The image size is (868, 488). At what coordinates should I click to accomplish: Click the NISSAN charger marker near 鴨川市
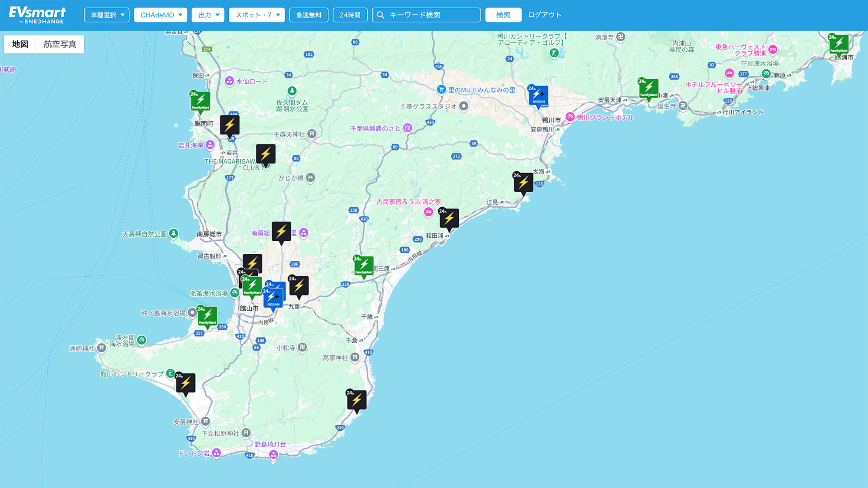tap(538, 96)
